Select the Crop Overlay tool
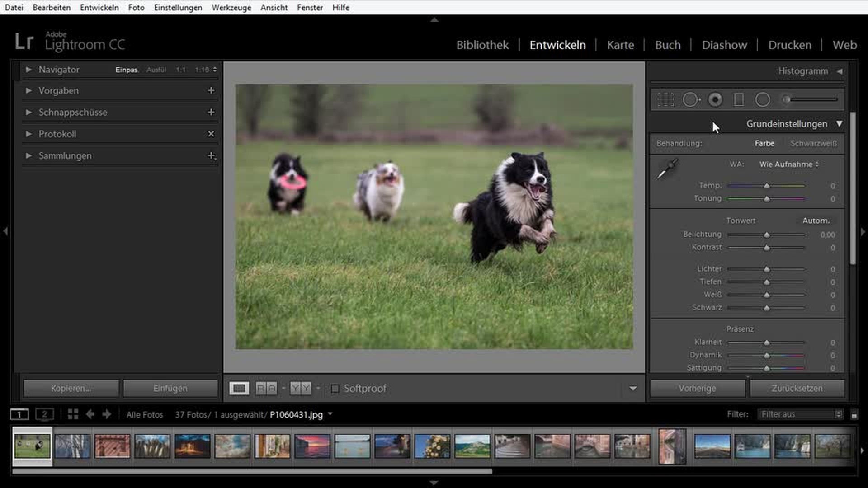This screenshot has height=488, width=868. pos(665,99)
